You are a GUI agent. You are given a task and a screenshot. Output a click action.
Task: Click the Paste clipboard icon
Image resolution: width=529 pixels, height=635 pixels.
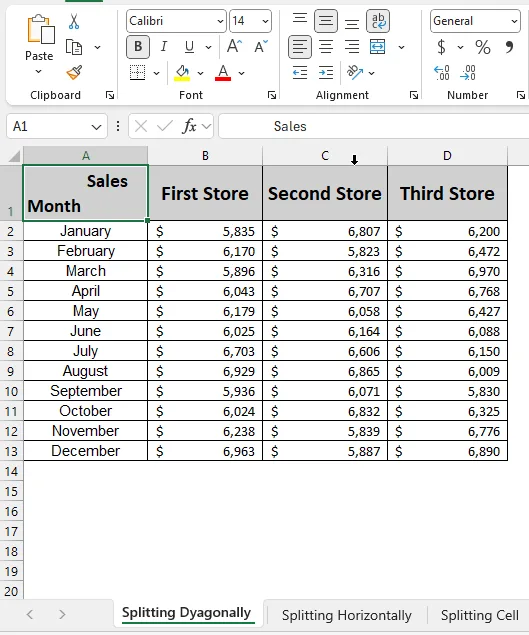(x=41, y=29)
